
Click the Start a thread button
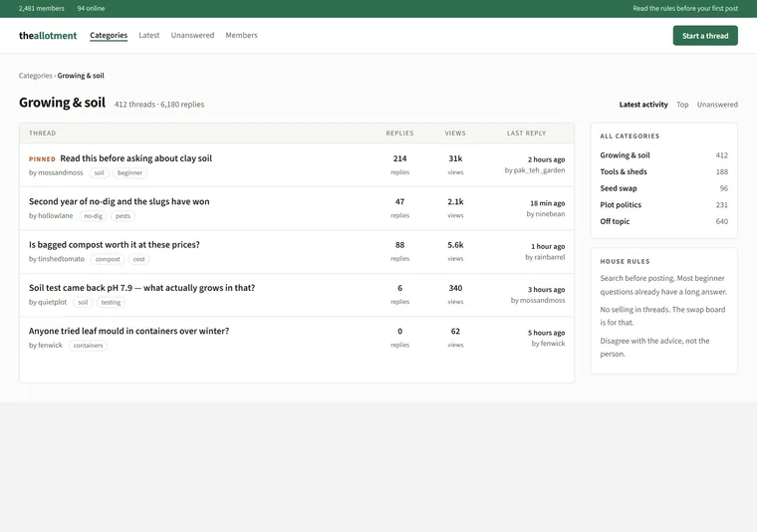pos(705,36)
